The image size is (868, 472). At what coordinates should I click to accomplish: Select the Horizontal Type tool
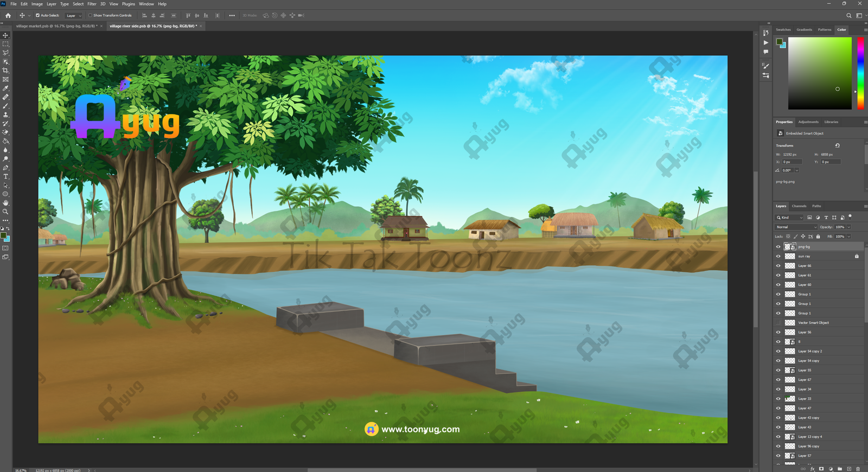tap(6, 177)
